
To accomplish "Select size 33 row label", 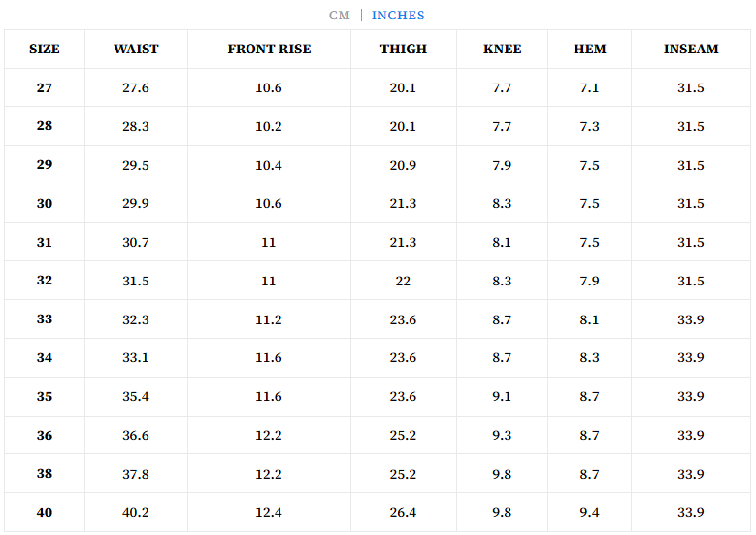I will coord(45,319).
